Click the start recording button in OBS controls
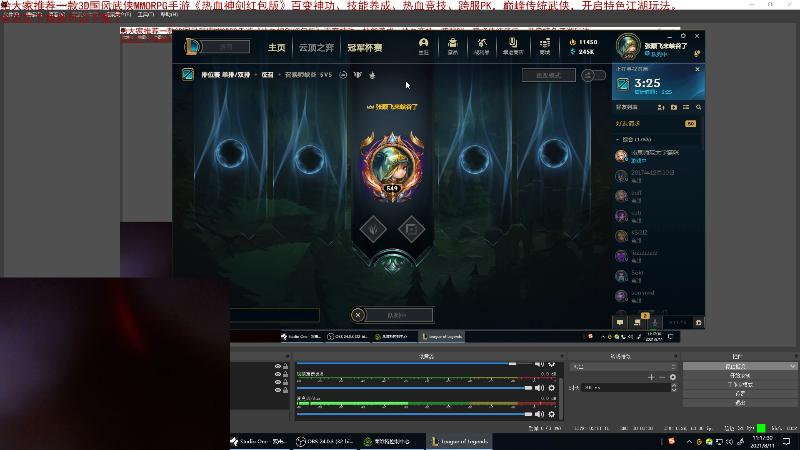The height and width of the screenshot is (450, 800). pos(740,376)
